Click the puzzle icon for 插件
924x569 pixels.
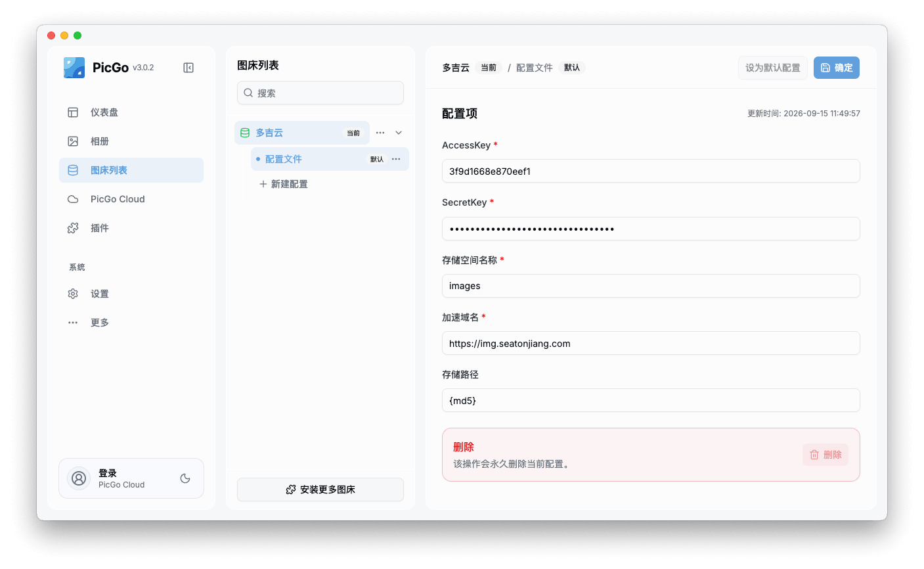73,228
